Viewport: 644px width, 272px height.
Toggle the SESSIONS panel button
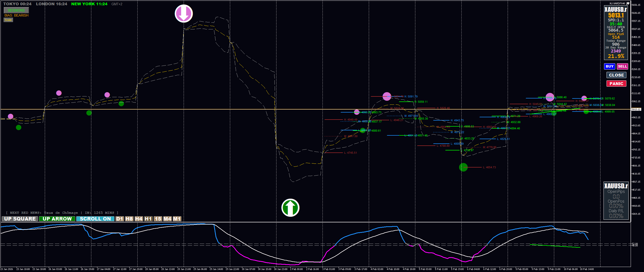point(16,10)
